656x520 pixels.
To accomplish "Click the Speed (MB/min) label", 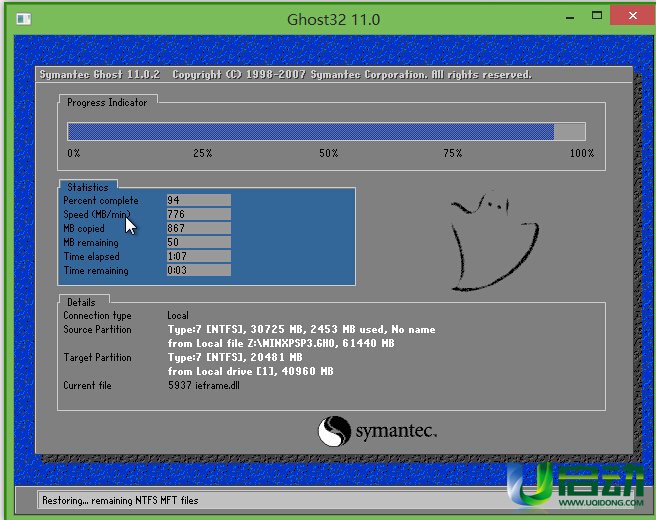I will pyautogui.click(x=97, y=215).
